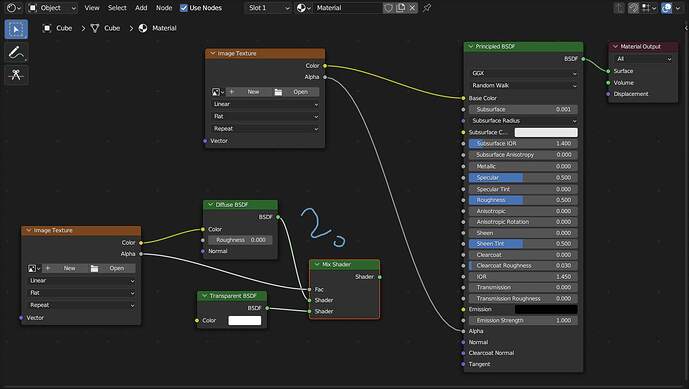Click Open in Principled-linked Image Texture
The image size is (689, 389).
click(x=296, y=92)
